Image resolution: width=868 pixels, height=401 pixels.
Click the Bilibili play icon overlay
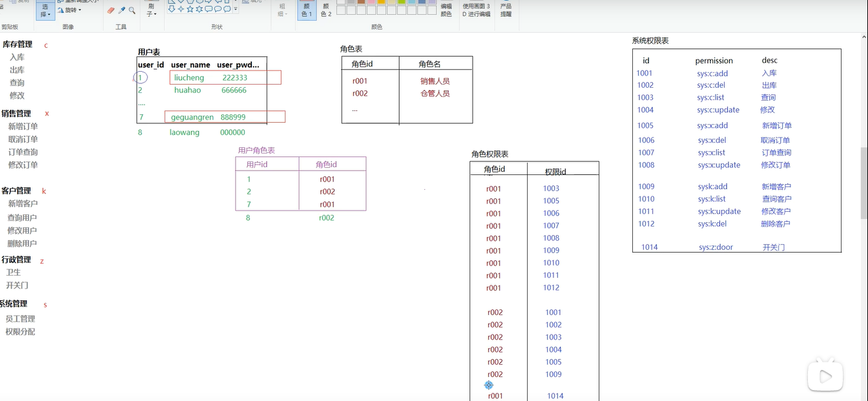[825, 376]
